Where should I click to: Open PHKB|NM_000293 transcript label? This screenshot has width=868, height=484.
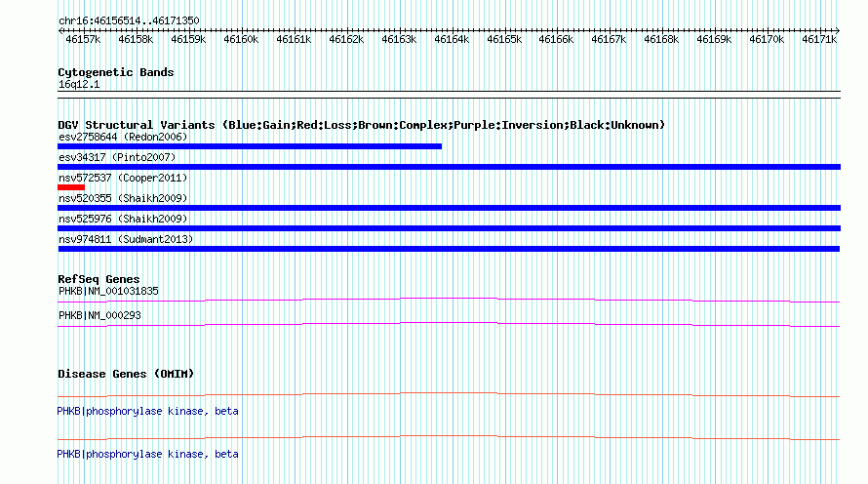[99, 315]
